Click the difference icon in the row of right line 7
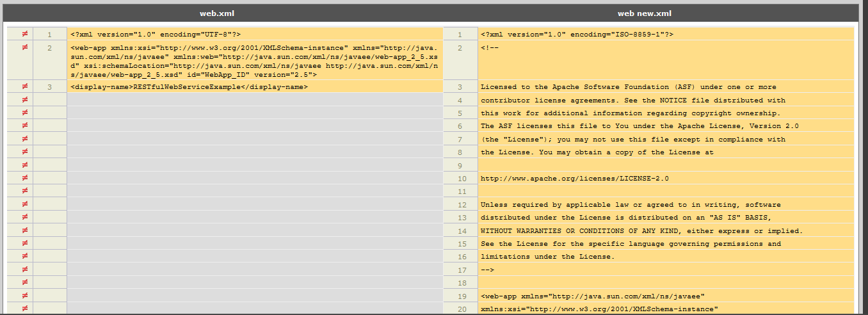 pos(25,139)
